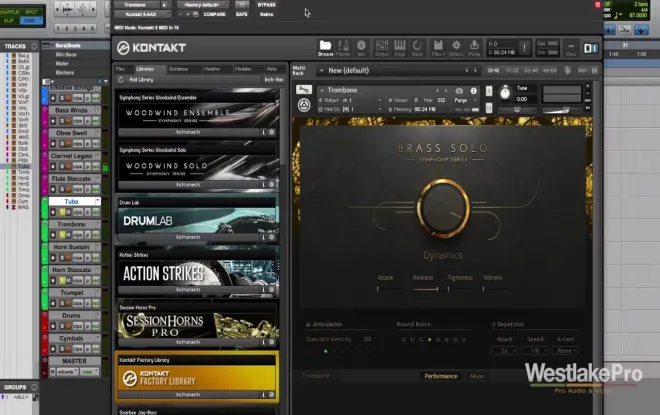Mute the Trumpet track
The height and width of the screenshot is (415, 660).
click(68, 303)
